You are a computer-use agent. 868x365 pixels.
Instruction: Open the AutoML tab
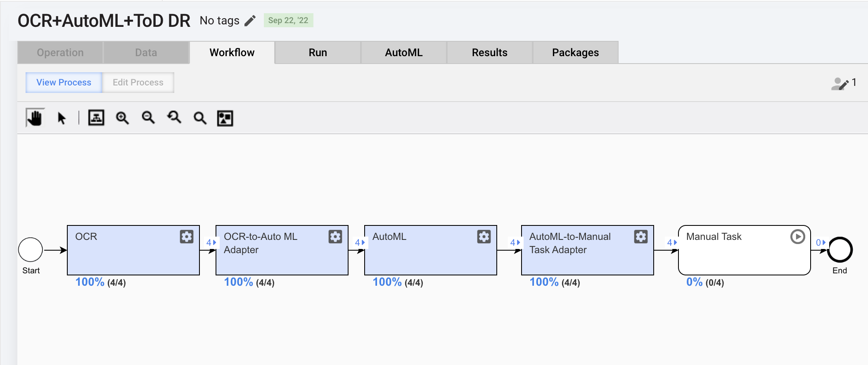click(404, 52)
